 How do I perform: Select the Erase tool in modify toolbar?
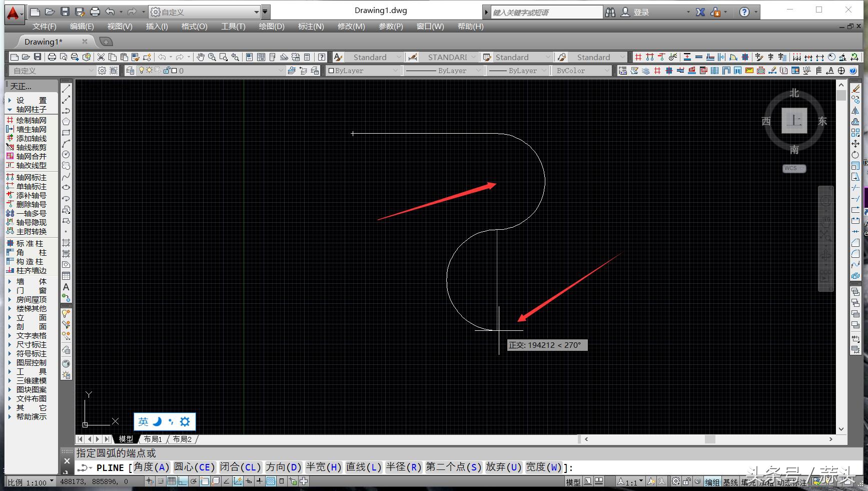click(855, 89)
